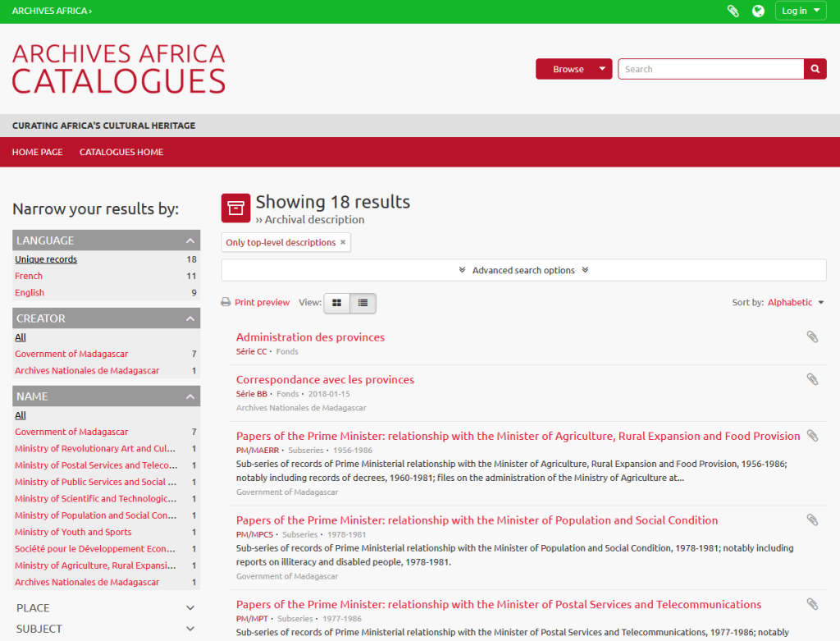Screen dimensions: 840x641
Task: Filter creator by Government of Madagascar
Action: pos(71,354)
